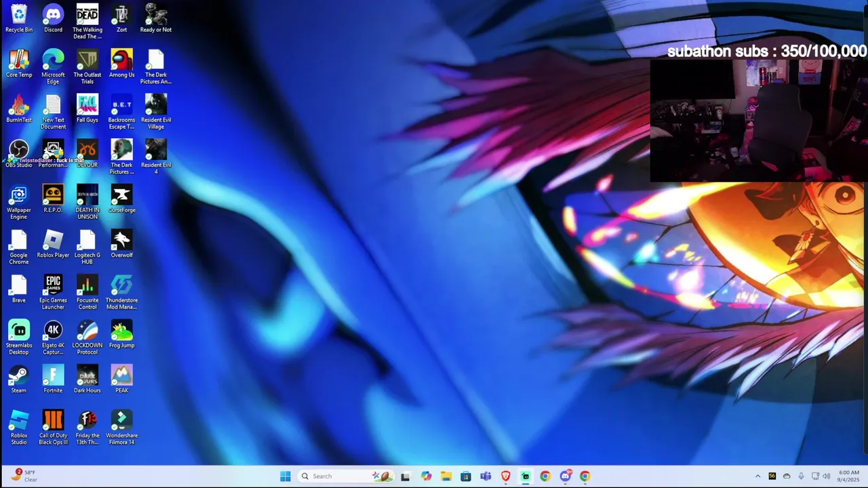Select the Steam desktop icon
This screenshot has width=868, height=488.
(19, 379)
